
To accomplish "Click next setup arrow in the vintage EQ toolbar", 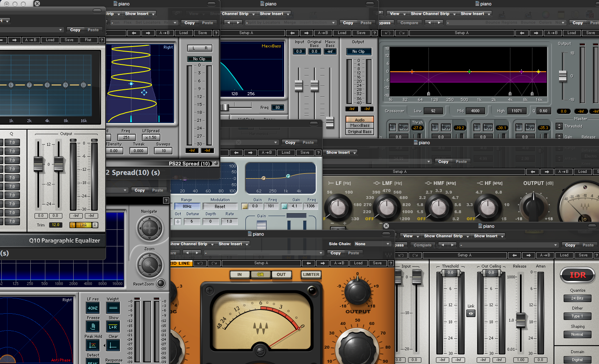I will 547,172.
